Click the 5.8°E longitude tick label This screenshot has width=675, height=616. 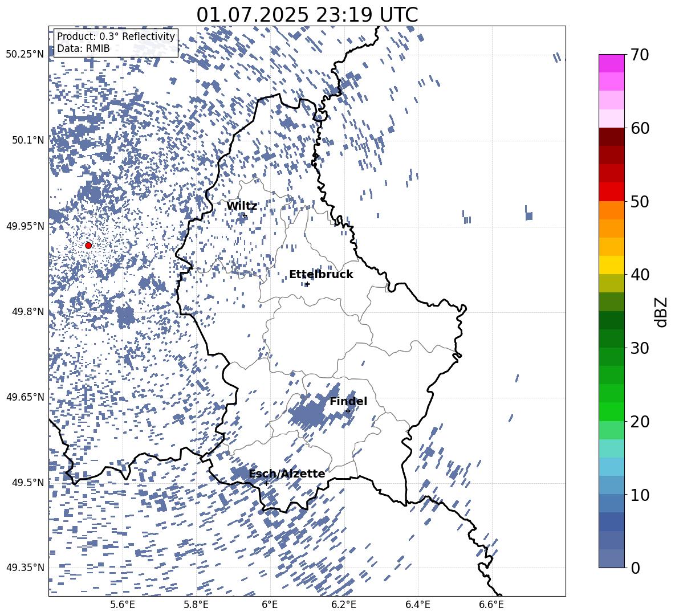196,605
